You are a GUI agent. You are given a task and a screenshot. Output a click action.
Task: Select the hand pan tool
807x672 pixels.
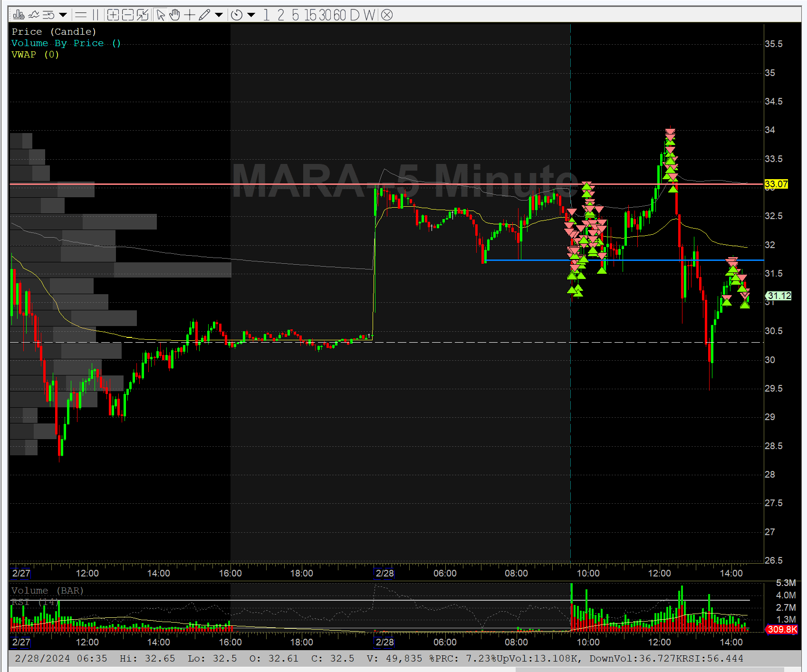(x=175, y=15)
